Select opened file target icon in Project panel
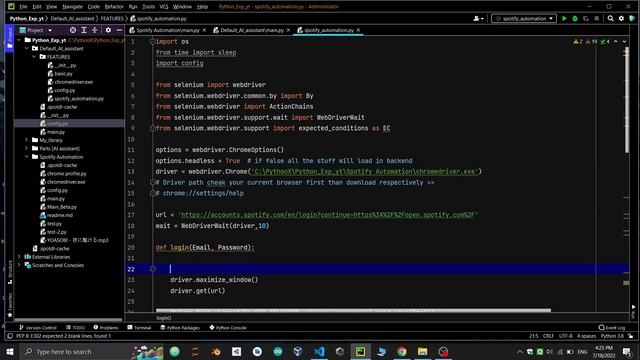The image size is (640, 360). point(73,30)
